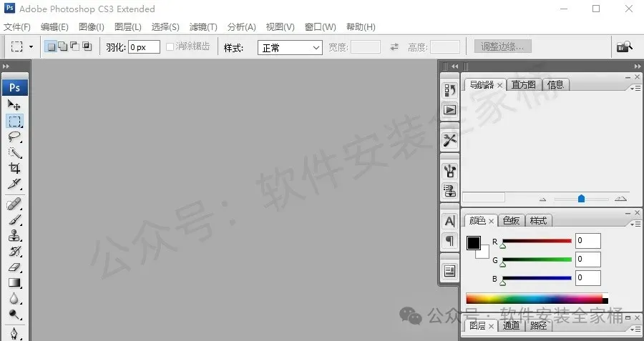Switch to the 通道 tab
The height and width of the screenshot is (341, 644).
coord(511,325)
